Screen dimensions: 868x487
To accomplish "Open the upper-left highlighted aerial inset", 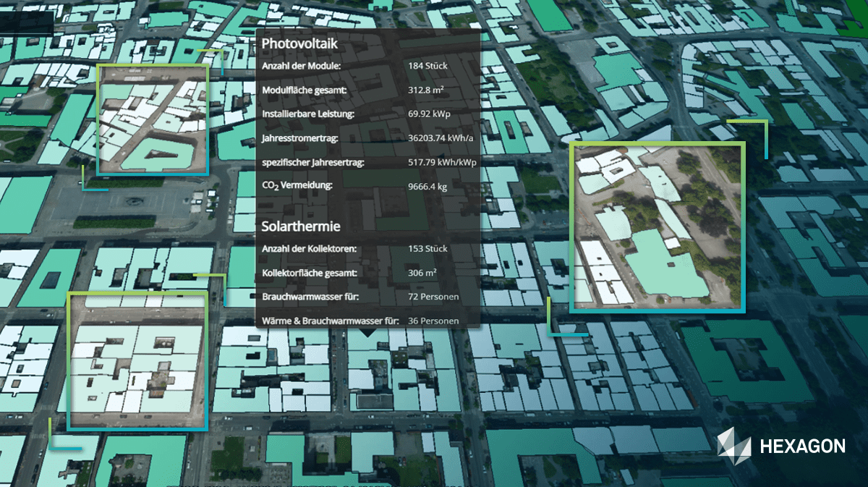I will [x=153, y=119].
